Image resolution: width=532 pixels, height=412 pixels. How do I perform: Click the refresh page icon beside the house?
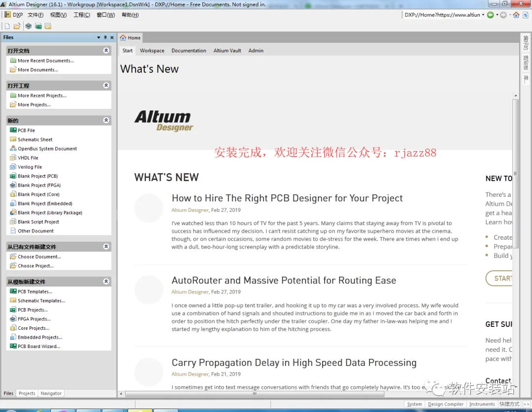tap(526, 15)
